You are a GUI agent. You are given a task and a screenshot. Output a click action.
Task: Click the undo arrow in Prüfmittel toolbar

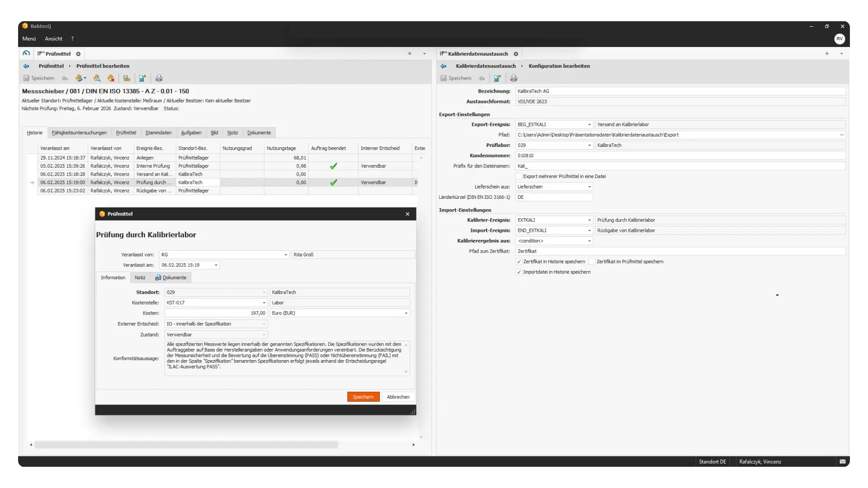(x=65, y=78)
